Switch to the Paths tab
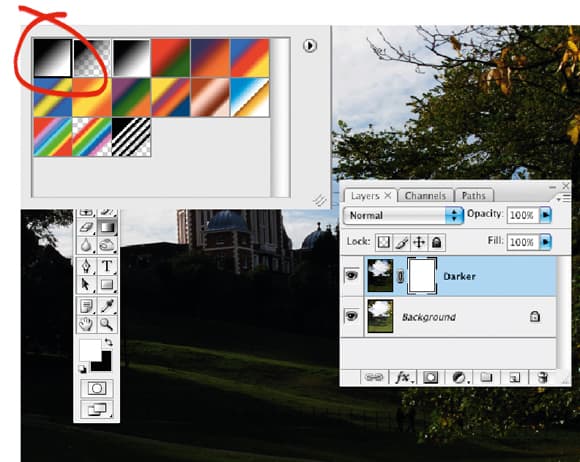Image resolution: width=580 pixels, height=462 pixels. (473, 196)
